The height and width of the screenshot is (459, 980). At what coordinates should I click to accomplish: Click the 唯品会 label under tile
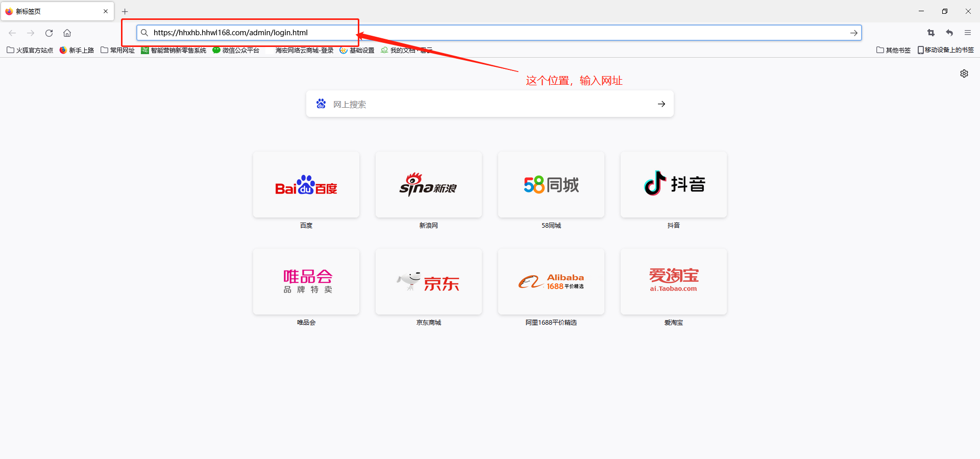tap(306, 322)
